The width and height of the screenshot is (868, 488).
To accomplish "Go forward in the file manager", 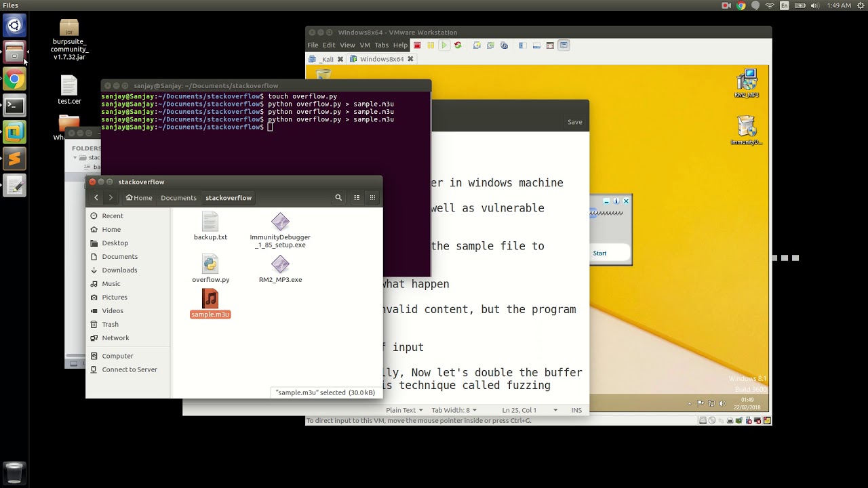I will pyautogui.click(x=111, y=198).
